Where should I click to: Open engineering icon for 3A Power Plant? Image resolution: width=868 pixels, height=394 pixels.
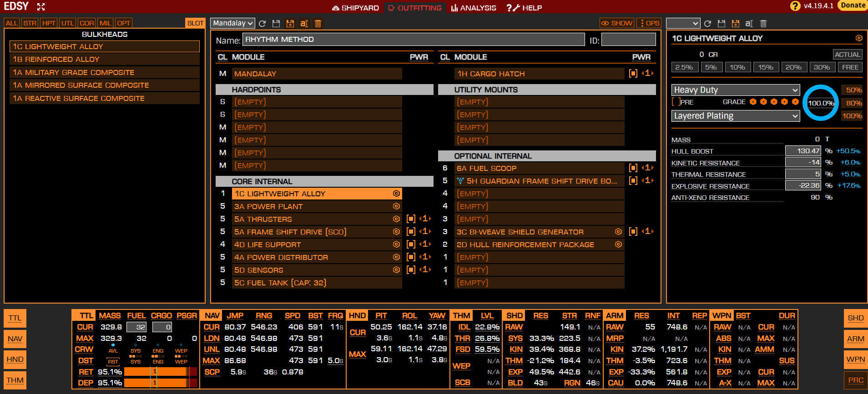pos(396,206)
